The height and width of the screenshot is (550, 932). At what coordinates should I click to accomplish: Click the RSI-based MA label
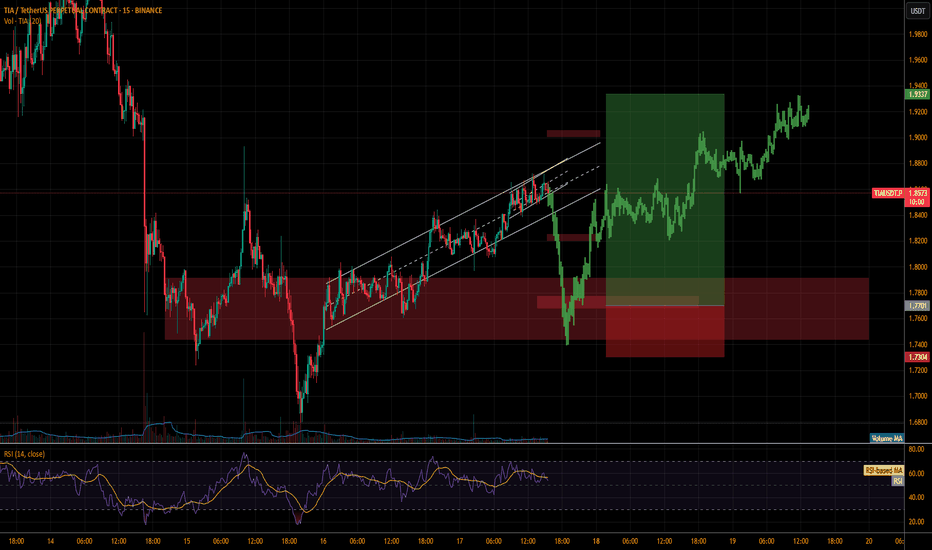tap(884, 470)
